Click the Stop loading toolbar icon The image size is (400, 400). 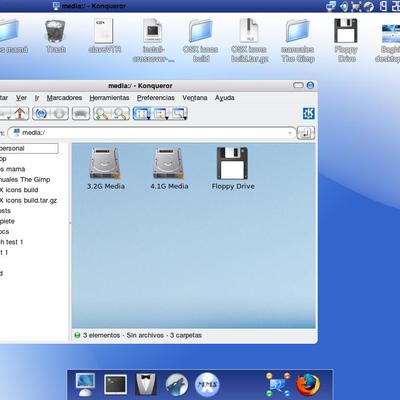tap(59, 114)
